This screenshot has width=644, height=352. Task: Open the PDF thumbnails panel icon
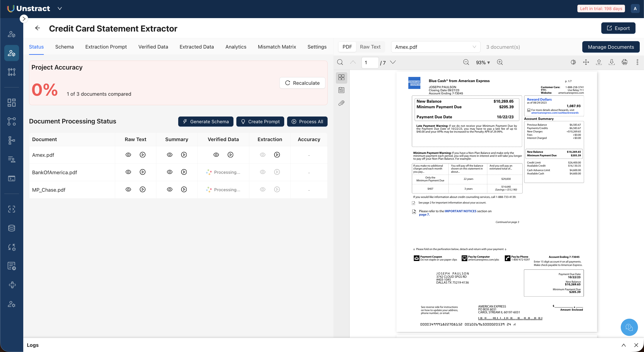pyautogui.click(x=341, y=77)
